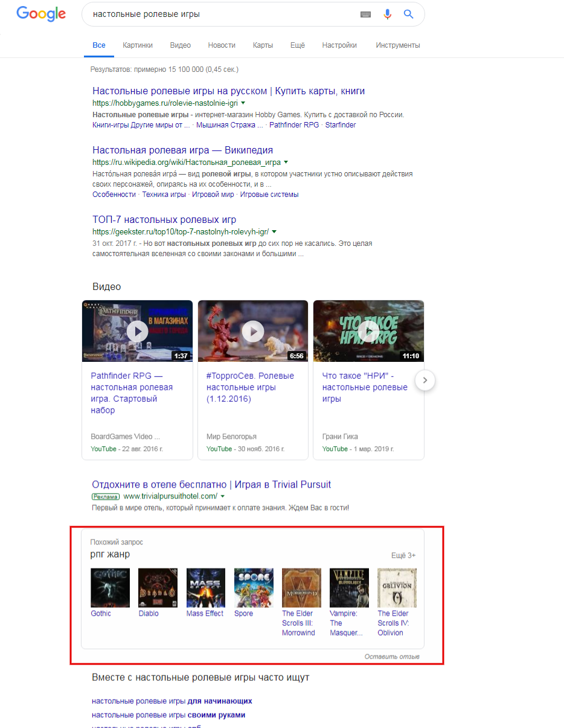564x728 pixels.
Task: Open Игровые системы sitelink
Action: (269, 195)
